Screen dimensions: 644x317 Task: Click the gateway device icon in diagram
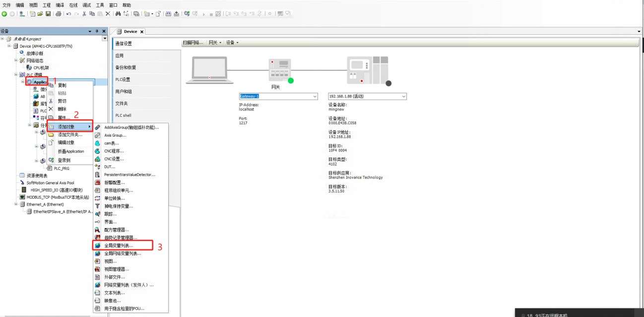coord(280,70)
